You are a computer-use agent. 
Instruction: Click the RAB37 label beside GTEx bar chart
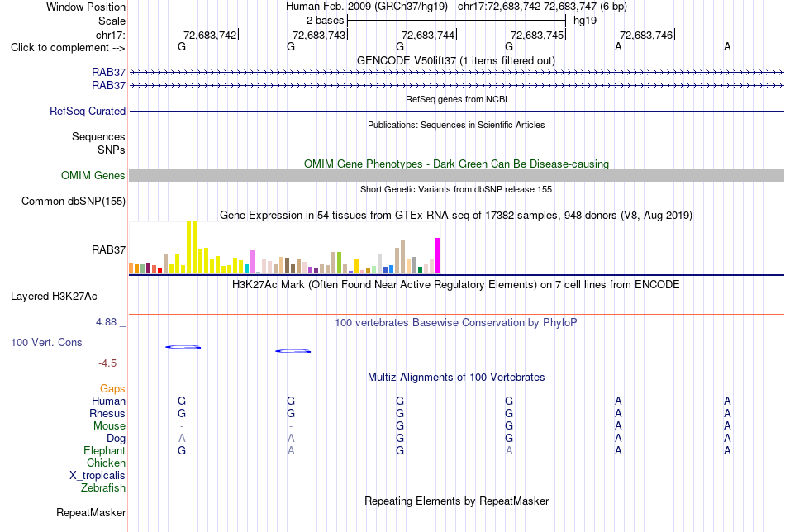(108, 249)
